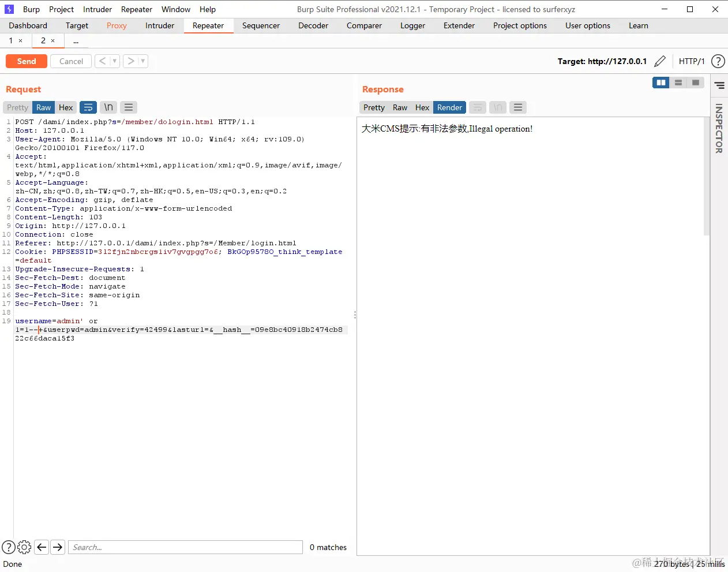
Task: Open the Learn tab
Action: click(x=639, y=25)
